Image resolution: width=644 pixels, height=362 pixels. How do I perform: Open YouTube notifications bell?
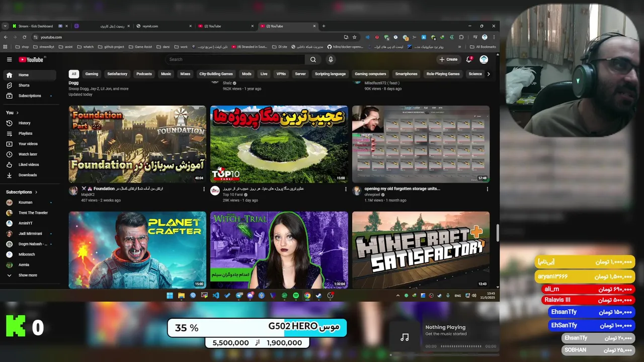[469, 59]
